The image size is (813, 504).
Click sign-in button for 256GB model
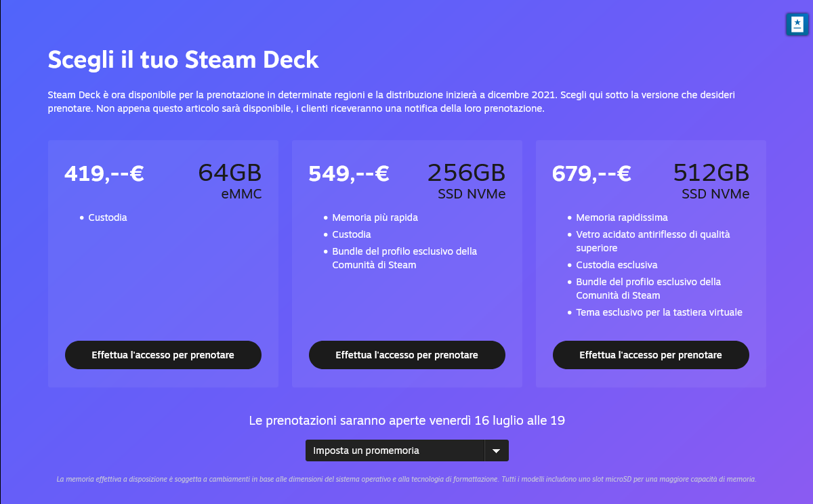point(406,354)
